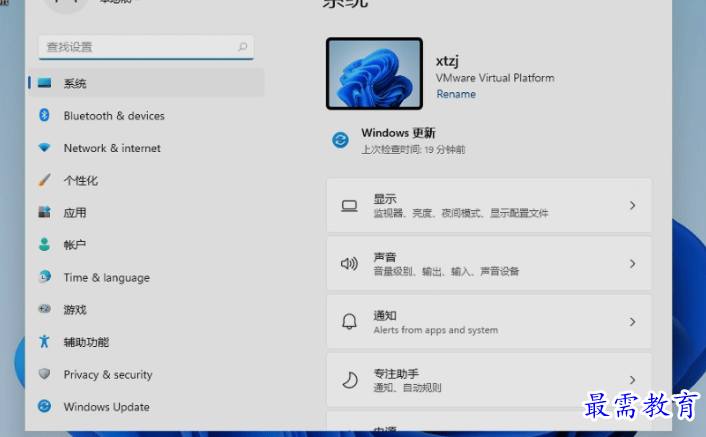Open Windows Update from sidebar
706x437 pixels.
[x=146, y=407]
